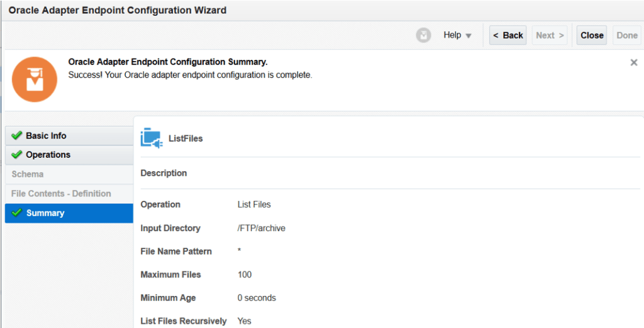Image resolution: width=644 pixels, height=328 pixels.
Task: Click the green checkmark beside Basic Info
Action: (17, 136)
